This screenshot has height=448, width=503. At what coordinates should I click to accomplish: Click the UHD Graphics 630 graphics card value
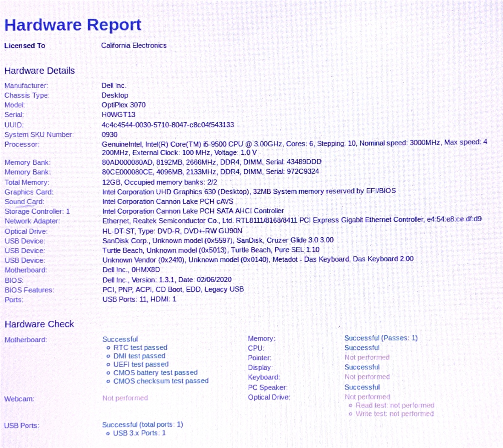click(249, 191)
